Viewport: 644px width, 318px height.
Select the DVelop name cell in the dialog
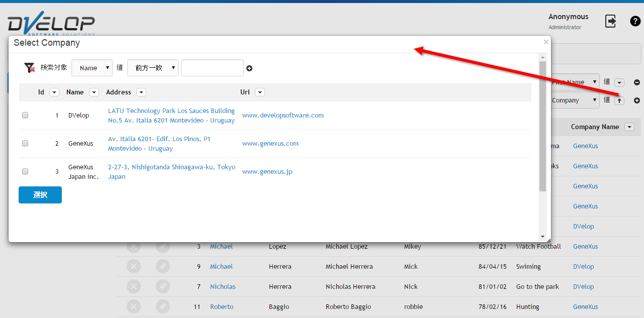[x=79, y=116]
